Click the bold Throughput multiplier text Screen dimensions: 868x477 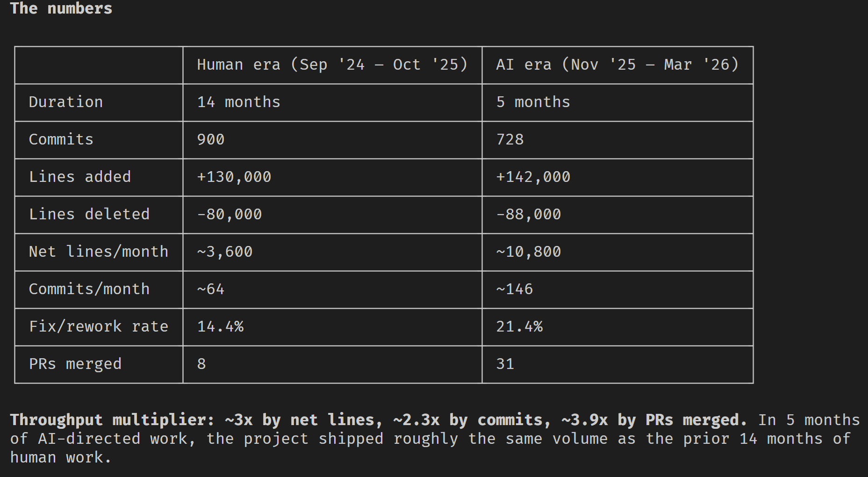(x=379, y=420)
